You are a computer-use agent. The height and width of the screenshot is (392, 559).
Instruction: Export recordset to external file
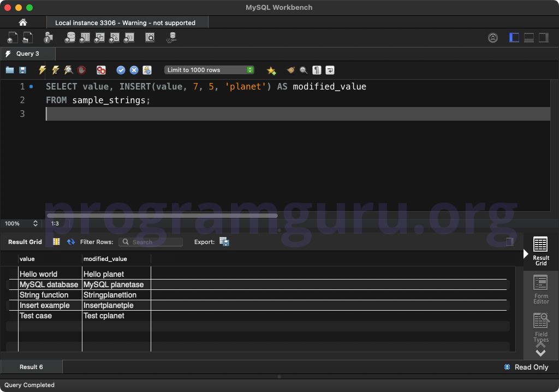pyautogui.click(x=224, y=242)
